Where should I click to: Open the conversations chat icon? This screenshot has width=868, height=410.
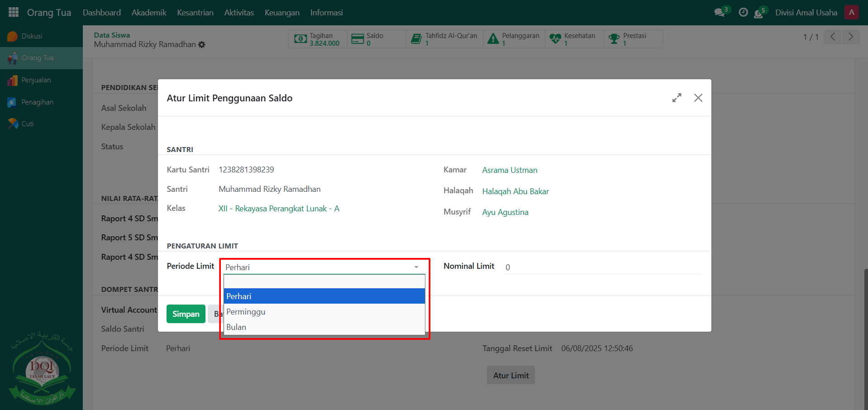tap(719, 13)
